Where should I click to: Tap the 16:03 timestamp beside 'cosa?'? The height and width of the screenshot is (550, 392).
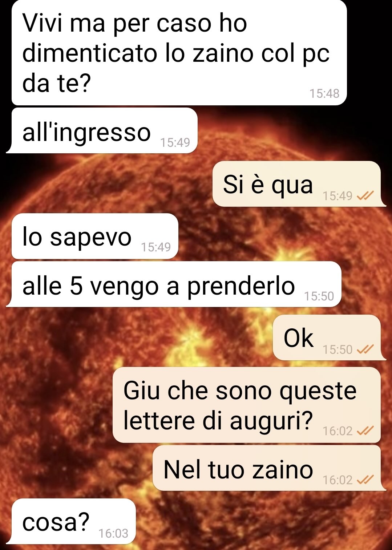pos(113,533)
